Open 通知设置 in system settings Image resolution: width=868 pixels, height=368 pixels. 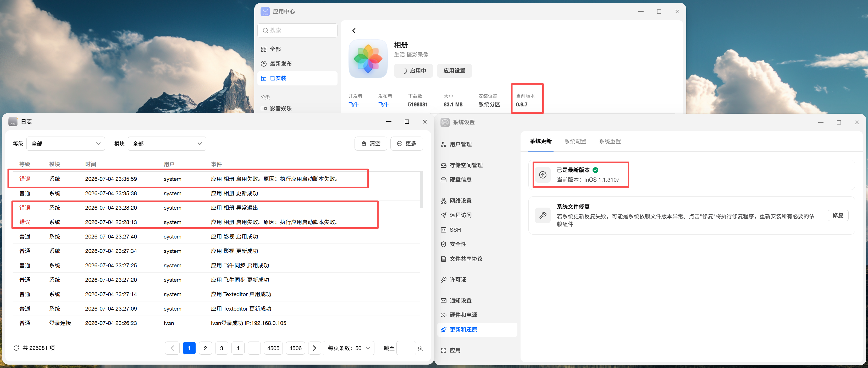477,301
